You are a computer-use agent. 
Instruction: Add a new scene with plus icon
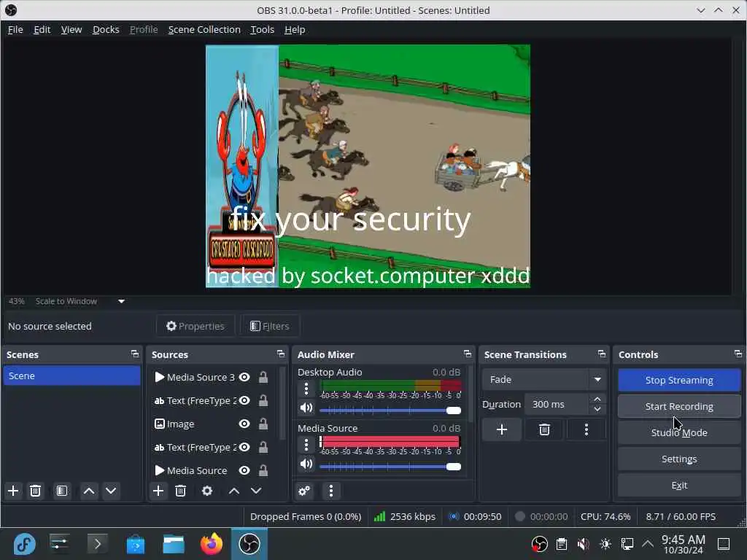13,491
